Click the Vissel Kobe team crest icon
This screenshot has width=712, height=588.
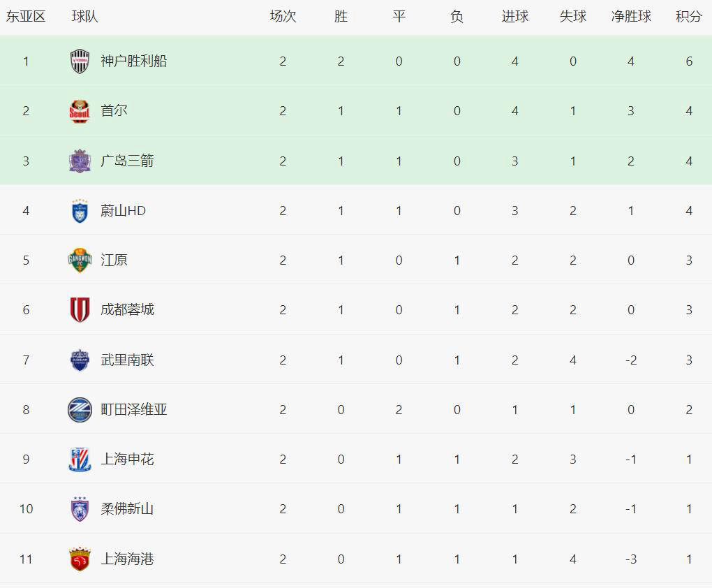pos(80,61)
